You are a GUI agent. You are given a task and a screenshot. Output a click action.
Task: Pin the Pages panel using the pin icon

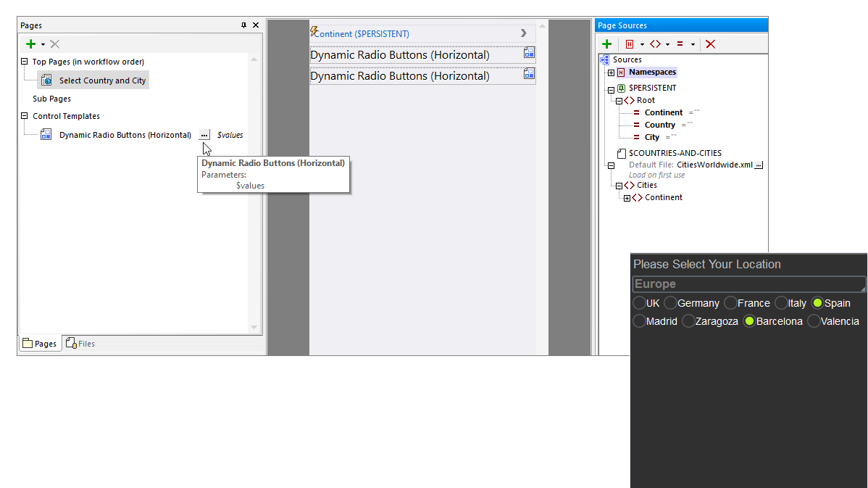click(243, 25)
